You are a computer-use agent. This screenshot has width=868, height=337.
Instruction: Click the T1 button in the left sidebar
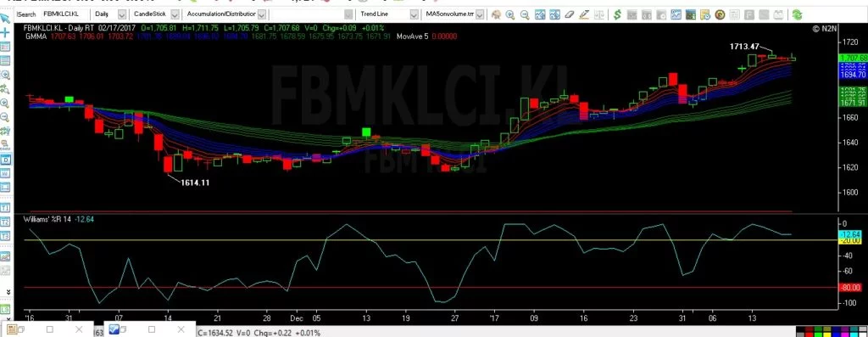pyautogui.click(x=5, y=208)
